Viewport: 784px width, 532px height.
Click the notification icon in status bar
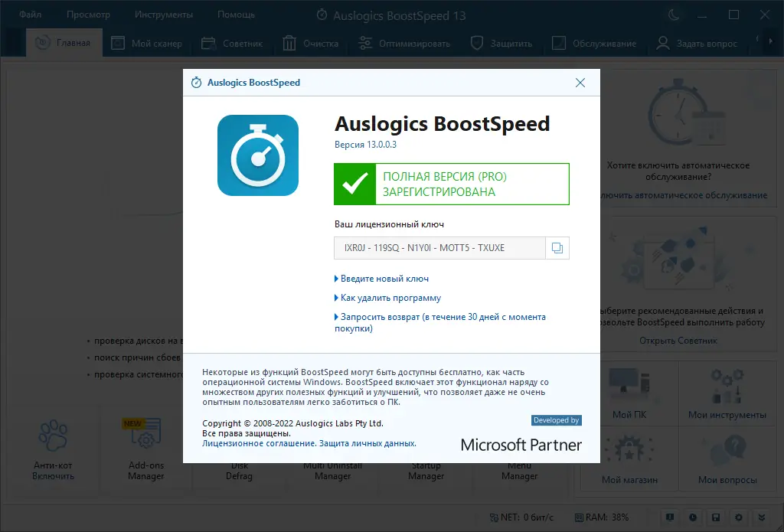(669, 517)
